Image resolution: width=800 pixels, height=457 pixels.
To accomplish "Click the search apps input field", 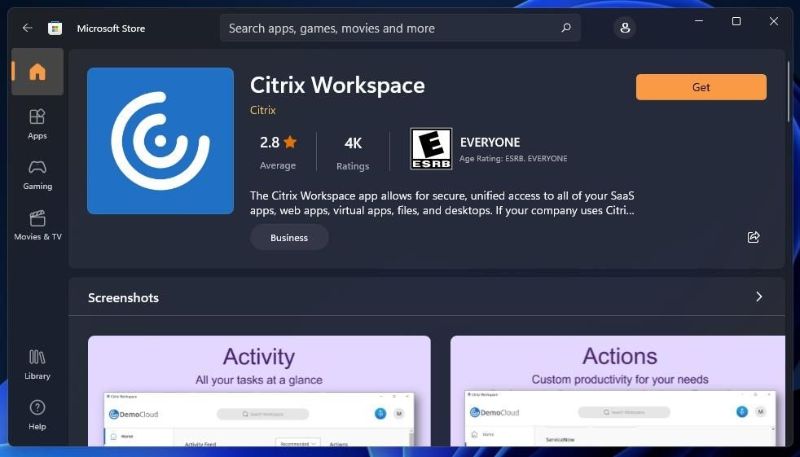I will pyautogui.click(x=390, y=28).
